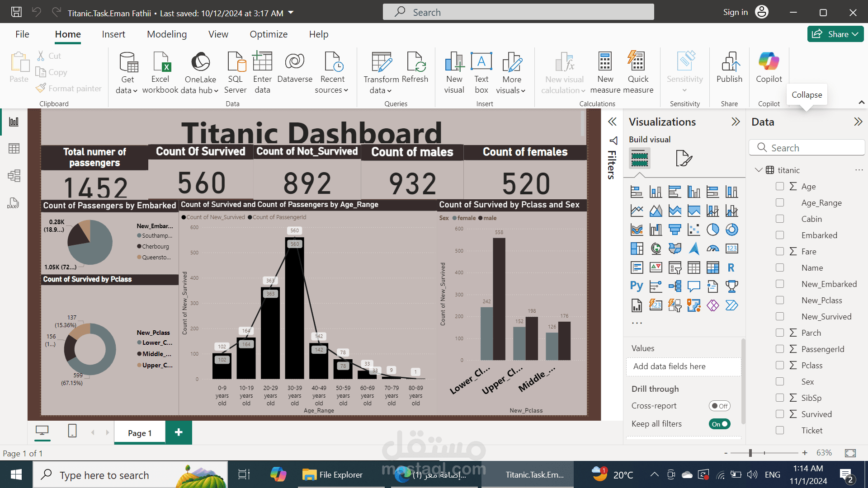Image resolution: width=868 pixels, height=488 pixels.
Task: Open titanic table more options
Action: point(859,170)
